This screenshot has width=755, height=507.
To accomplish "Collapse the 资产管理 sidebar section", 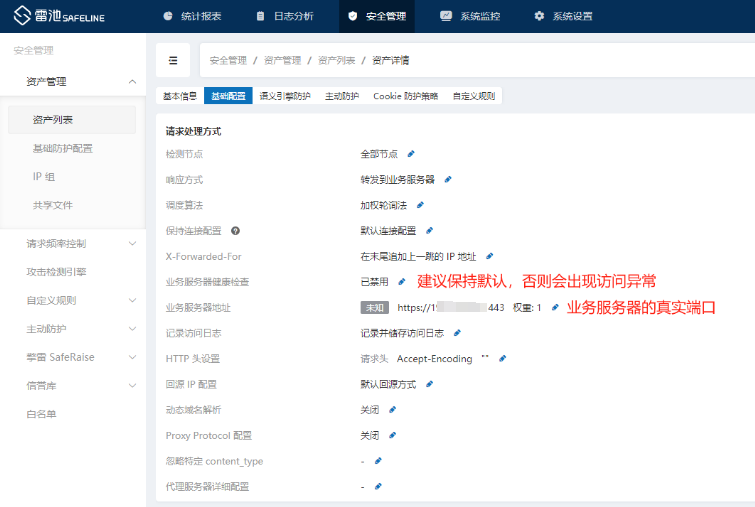I will pyautogui.click(x=133, y=82).
